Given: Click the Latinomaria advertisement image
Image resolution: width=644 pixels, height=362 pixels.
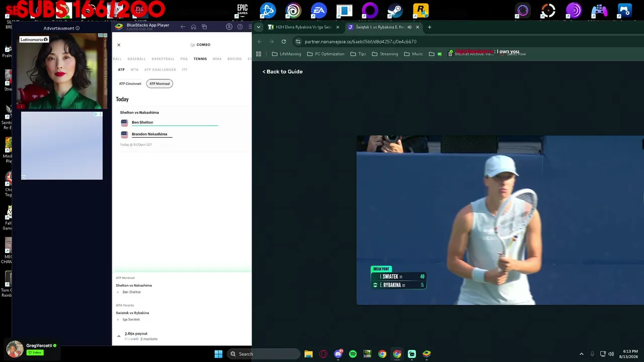Looking at the screenshot, I should coord(62,71).
